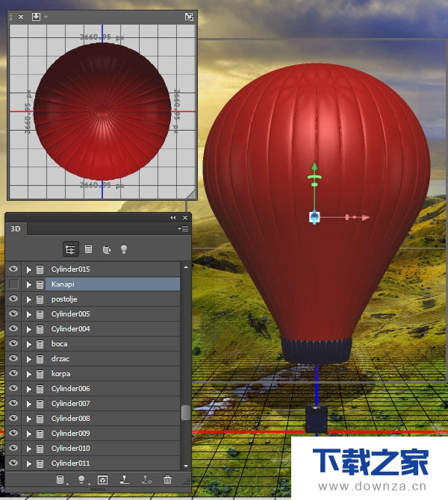Click the render 3D scene icon

pyautogui.click(x=102, y=479)
